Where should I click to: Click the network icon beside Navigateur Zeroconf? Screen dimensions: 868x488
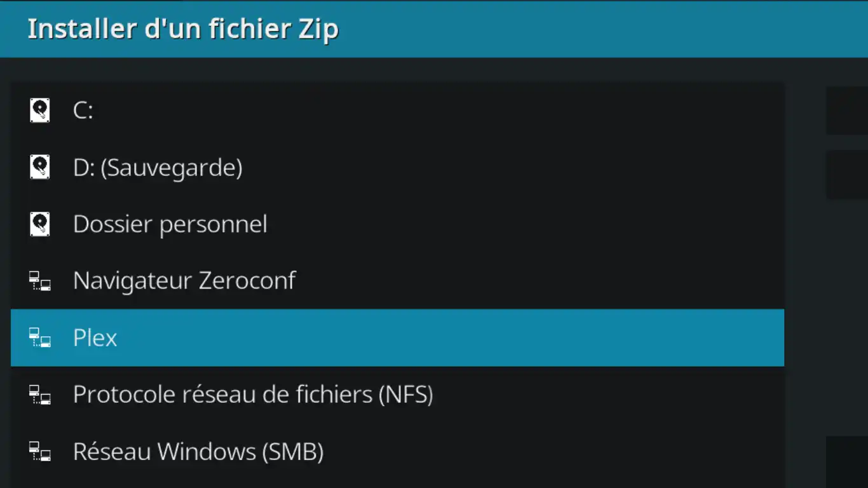tap(39, 281)
